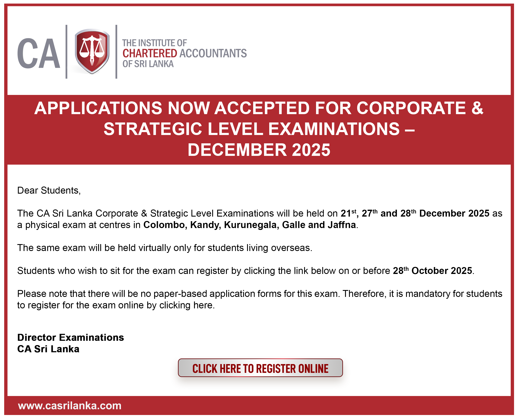Click the Chartered Accountants institute name text
Screen dimensions: 518x420
[x=184, y=53]
